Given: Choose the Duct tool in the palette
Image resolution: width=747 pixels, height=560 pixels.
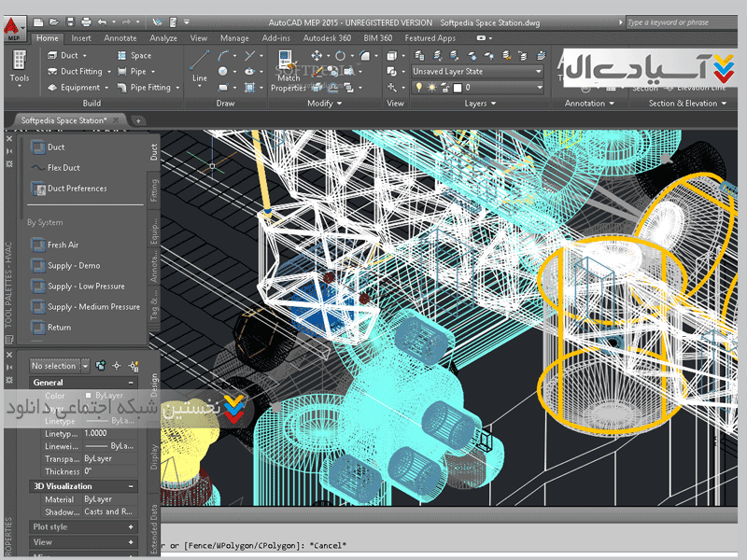Looking at the screenshot, I should 56,147.
